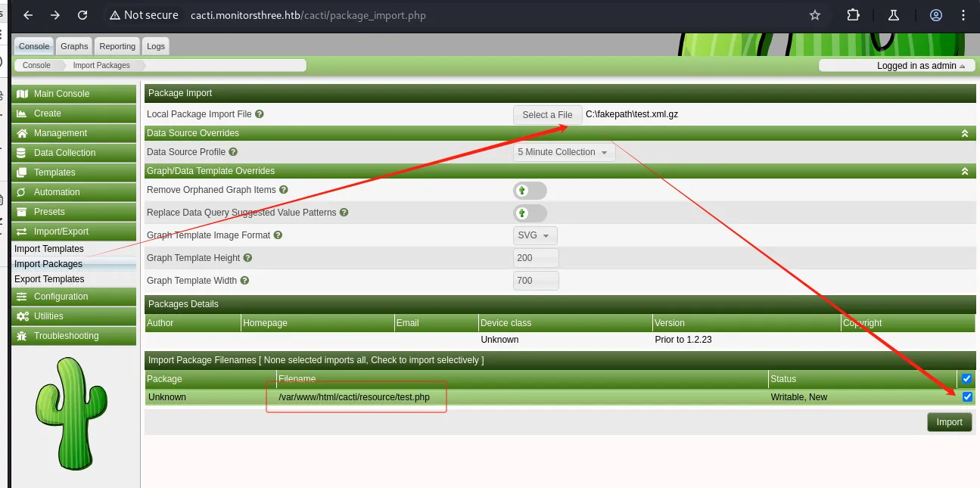Click the Select a File button
Screen dimensions: 980x488
pyautogui.click(x=547, y=115)
